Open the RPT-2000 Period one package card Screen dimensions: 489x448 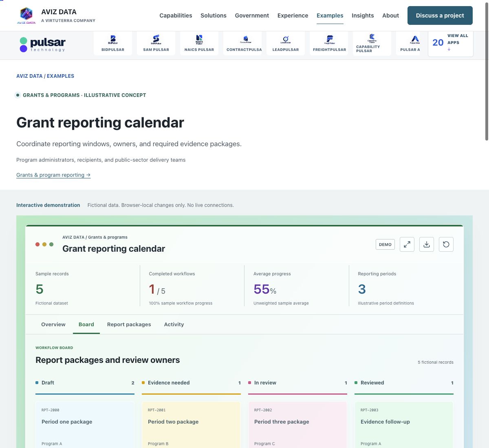(x=85, y=425)
